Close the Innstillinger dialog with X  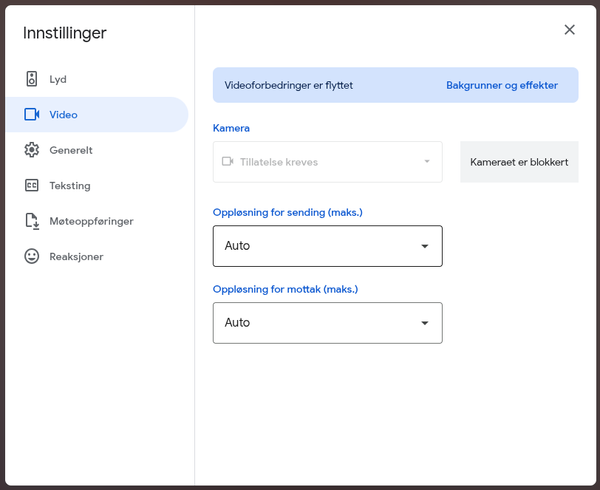point(569,30)
